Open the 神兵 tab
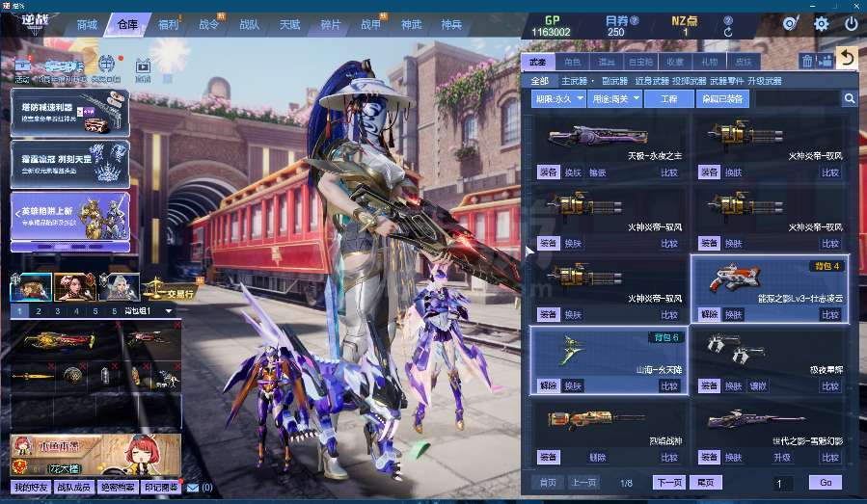Image resolution: width=867 pixels, height=504 pixels. coord(451,24)
